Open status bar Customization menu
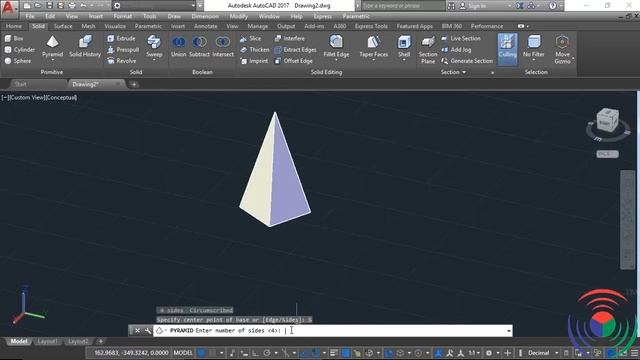The width and height of the screenshot is (640, 360). pyautogui.click(x=634, y=353)
